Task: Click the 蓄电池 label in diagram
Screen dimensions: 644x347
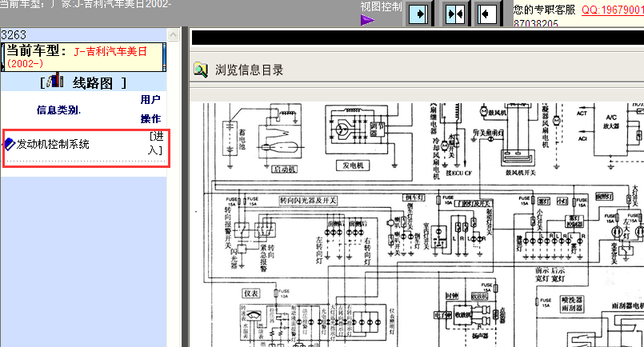Action: coord(242,140)
